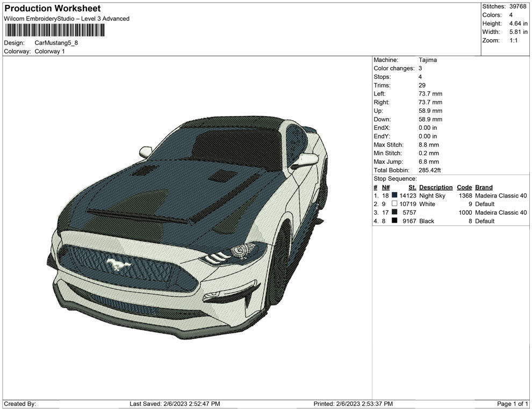Screen dimensions: 532x409
Task: Click the Page 1 of 1 indicator
Action: pyautogui.click(x=513, y=404)
